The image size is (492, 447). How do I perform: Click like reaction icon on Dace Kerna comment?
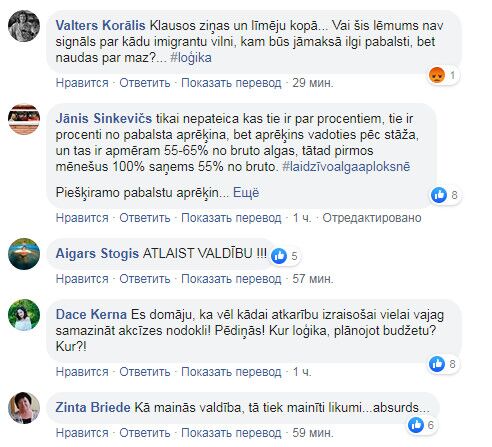[437, 364]
